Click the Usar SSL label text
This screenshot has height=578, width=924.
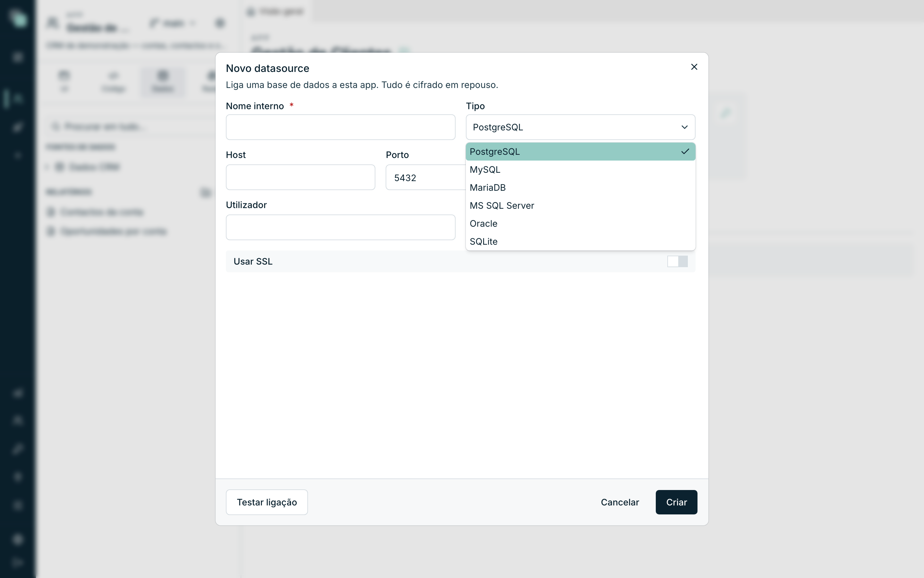[253, 261]
